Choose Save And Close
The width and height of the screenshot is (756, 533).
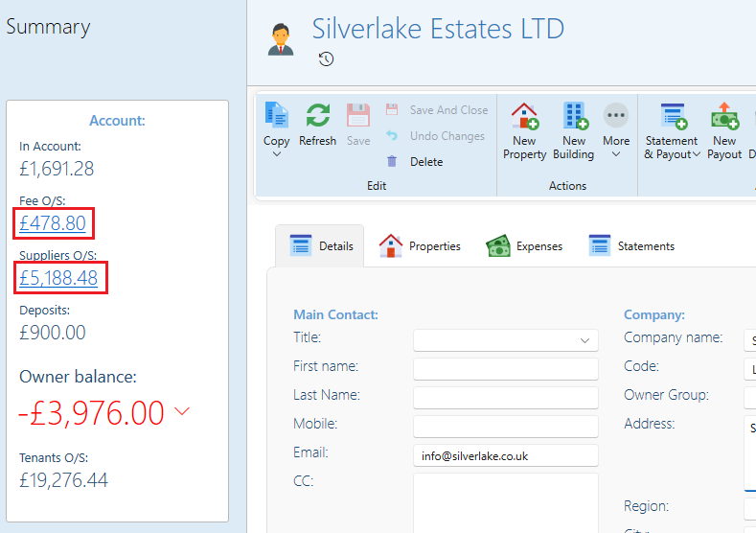[437, 110]
